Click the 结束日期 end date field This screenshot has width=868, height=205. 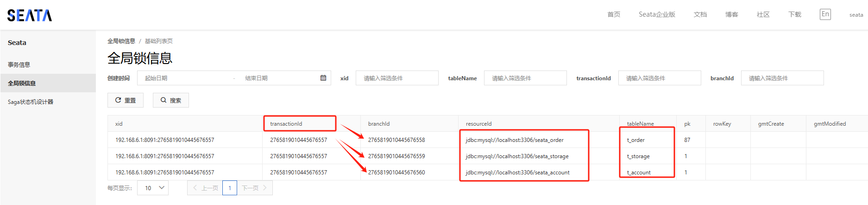click(278, 78)
